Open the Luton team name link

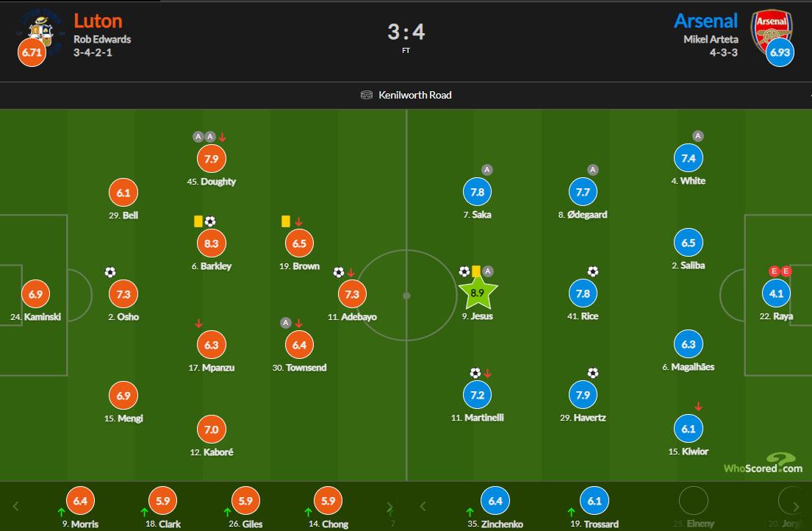[98, 20]
